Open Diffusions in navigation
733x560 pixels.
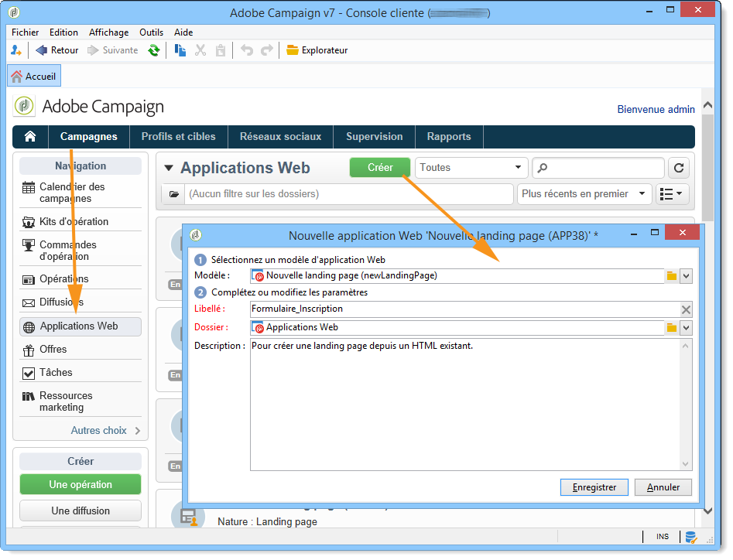click(x=80, y=302)
